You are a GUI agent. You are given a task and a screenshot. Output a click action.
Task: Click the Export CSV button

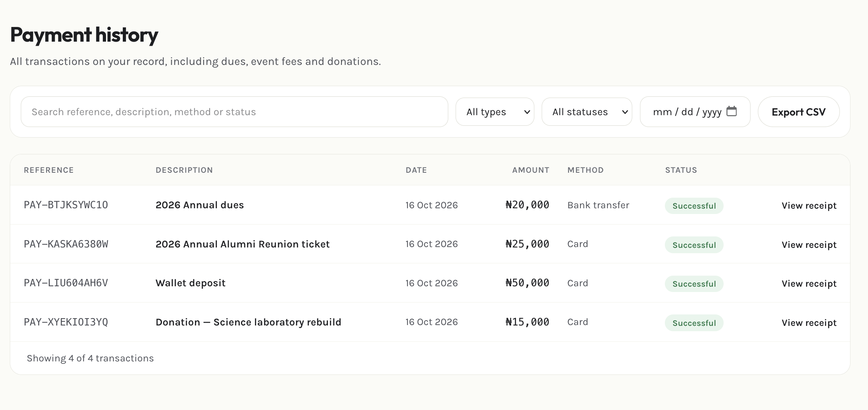(798, 112)
